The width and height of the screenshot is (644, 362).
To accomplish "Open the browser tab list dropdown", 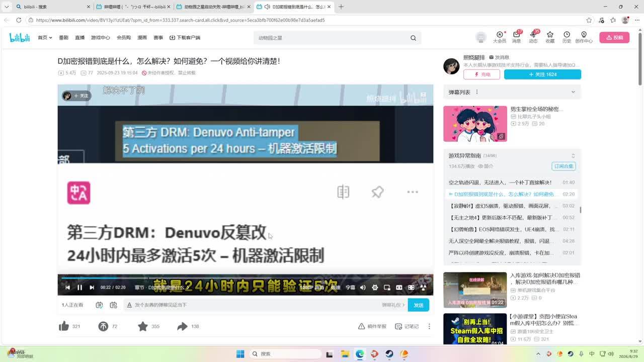I will 7,7.
